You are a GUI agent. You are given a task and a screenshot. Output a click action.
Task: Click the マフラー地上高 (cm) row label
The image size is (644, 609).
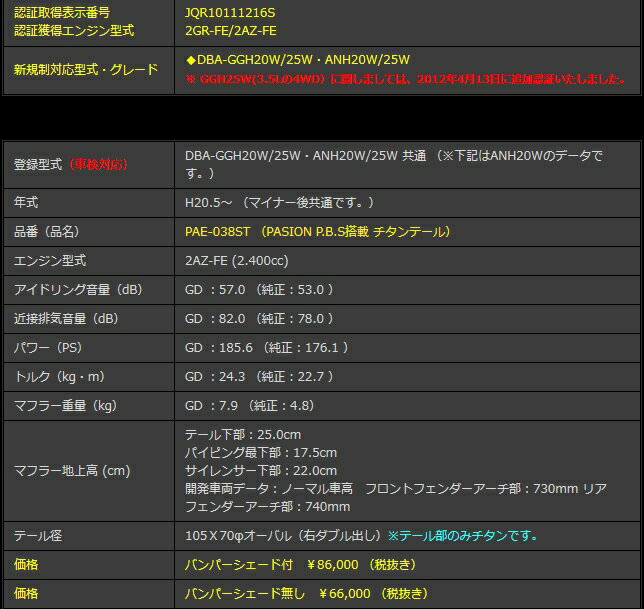click(72, 470)
